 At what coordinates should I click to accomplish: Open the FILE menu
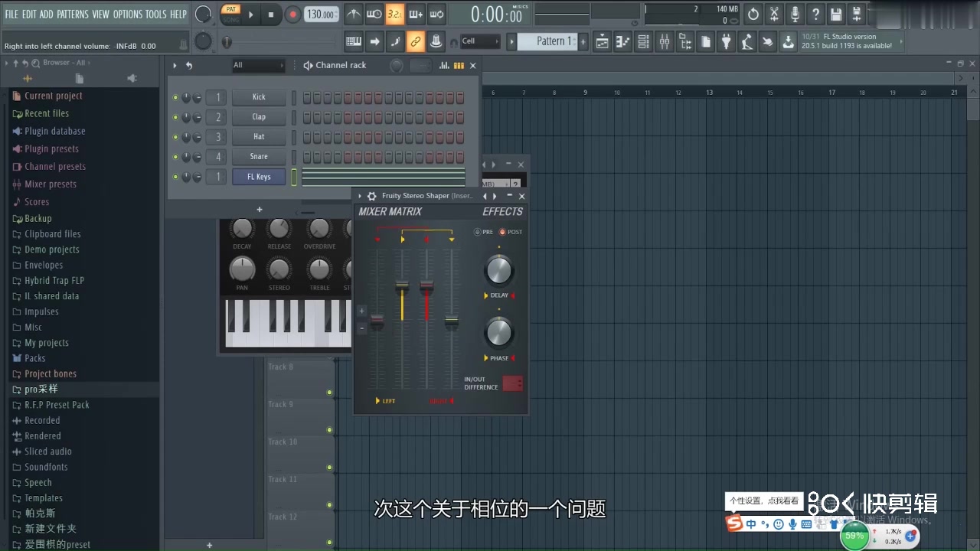(11, 14)
